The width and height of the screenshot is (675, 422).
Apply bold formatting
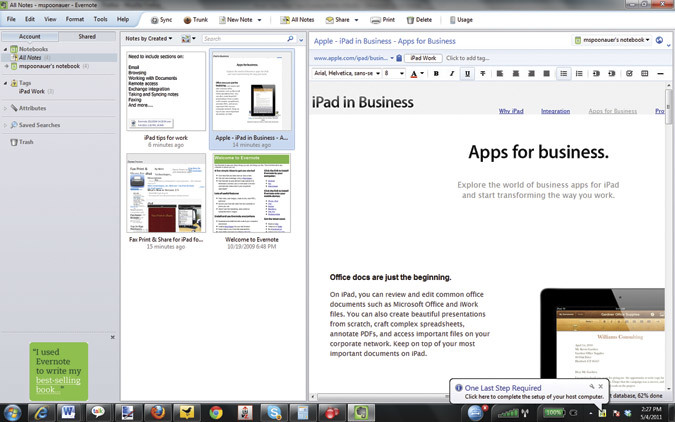pos(436,74)
